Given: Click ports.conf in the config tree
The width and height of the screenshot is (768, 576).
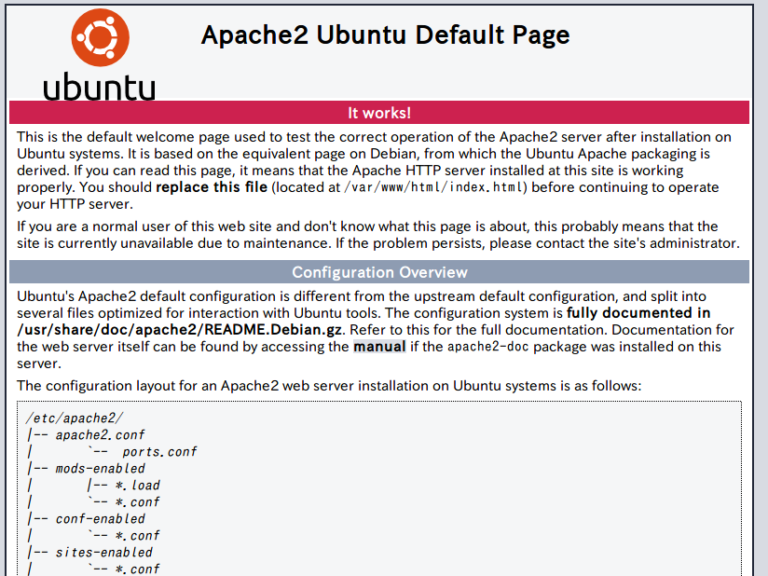Looking at the screenshot, I should (159, 452).
